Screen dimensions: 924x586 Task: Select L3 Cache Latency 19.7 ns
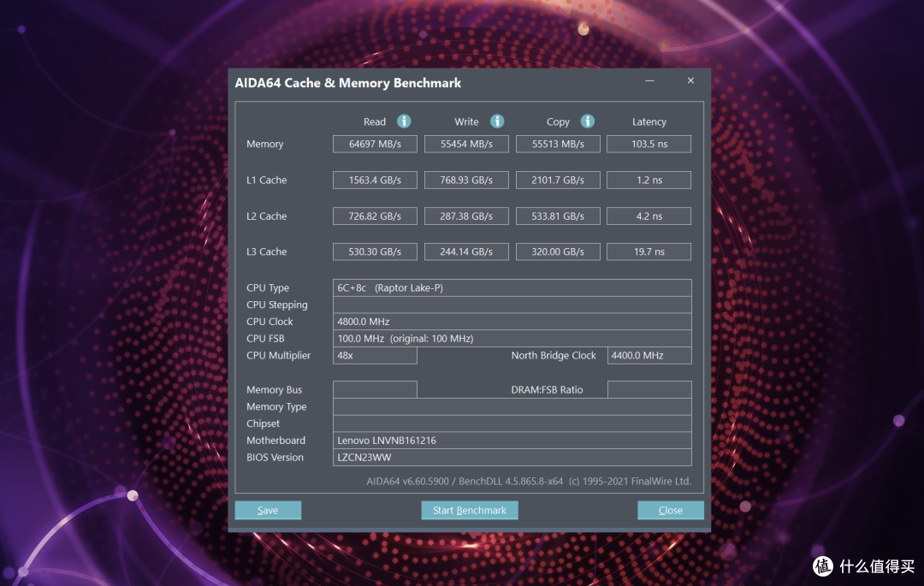tap(649, 252)
